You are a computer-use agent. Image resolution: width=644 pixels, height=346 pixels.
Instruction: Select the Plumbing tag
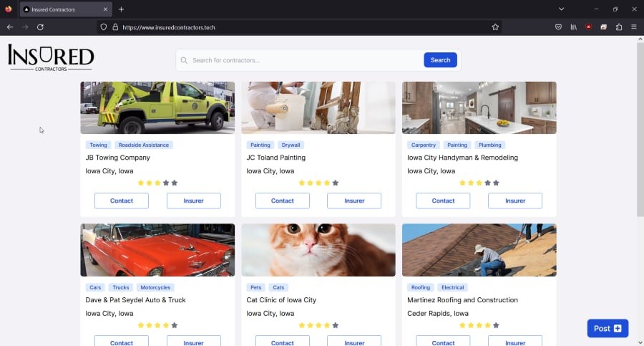coord(490,145)
